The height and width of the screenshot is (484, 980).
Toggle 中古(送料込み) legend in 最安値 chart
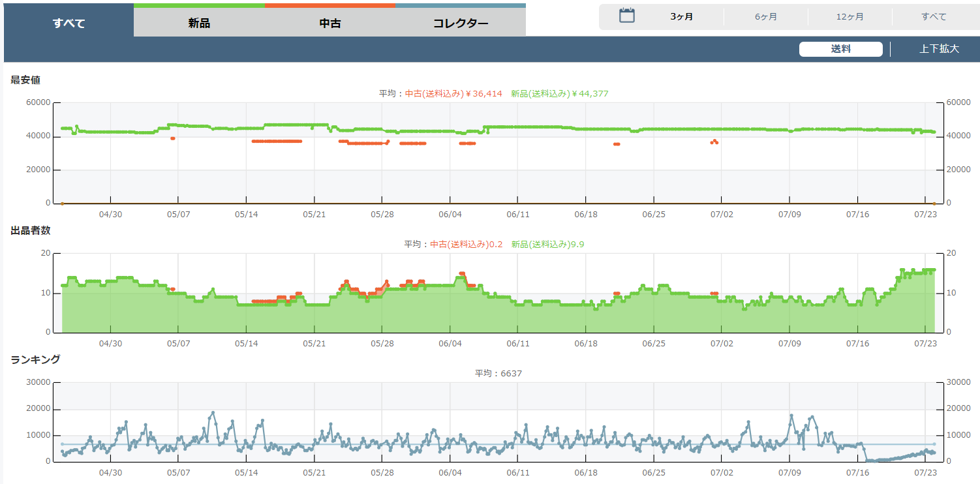453,94
